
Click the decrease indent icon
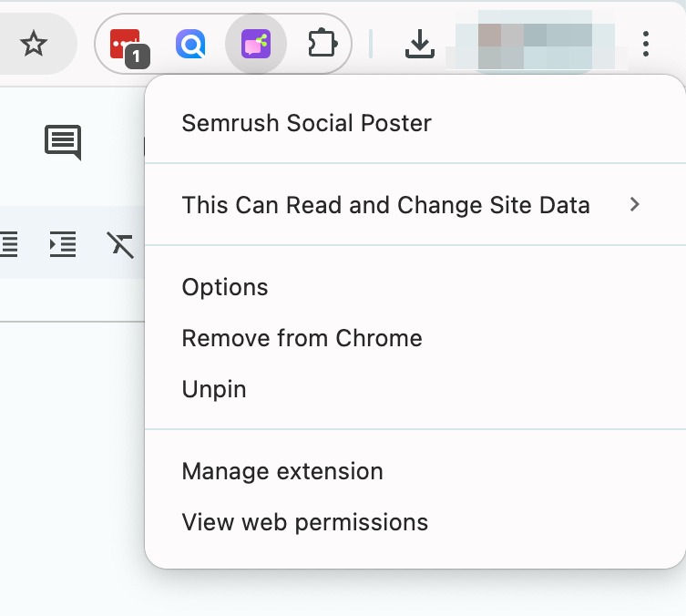click(x=8, y=244)
